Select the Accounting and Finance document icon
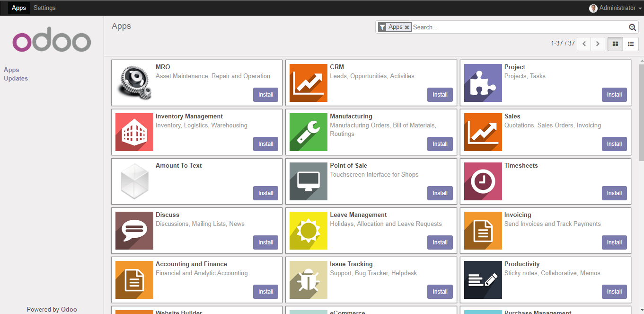644x314 pixels. pyautogui.click(x=134, y=280)
